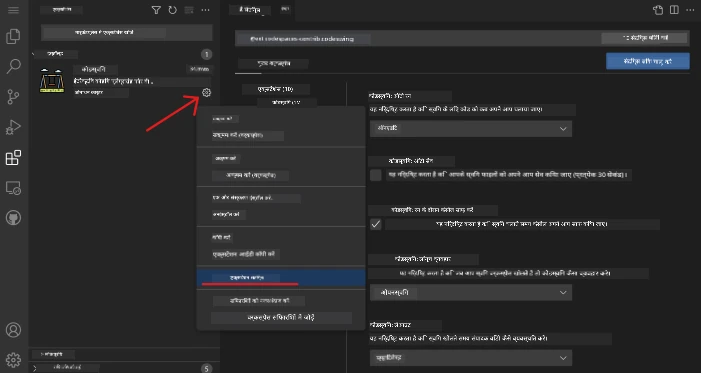Screen dimensions: 701x373
Task: Select the highlighted extension settings menu item
Action: [x=281, y=278]
